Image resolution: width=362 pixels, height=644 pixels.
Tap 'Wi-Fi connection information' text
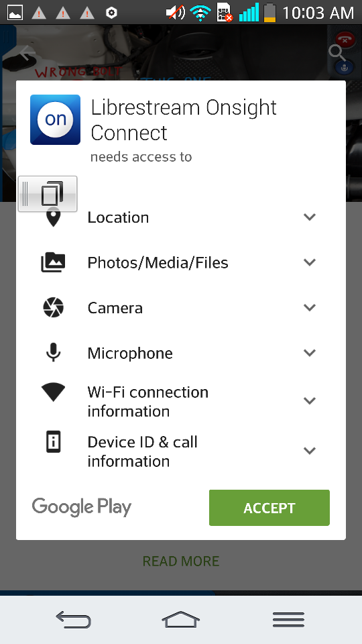coord(147,402)
